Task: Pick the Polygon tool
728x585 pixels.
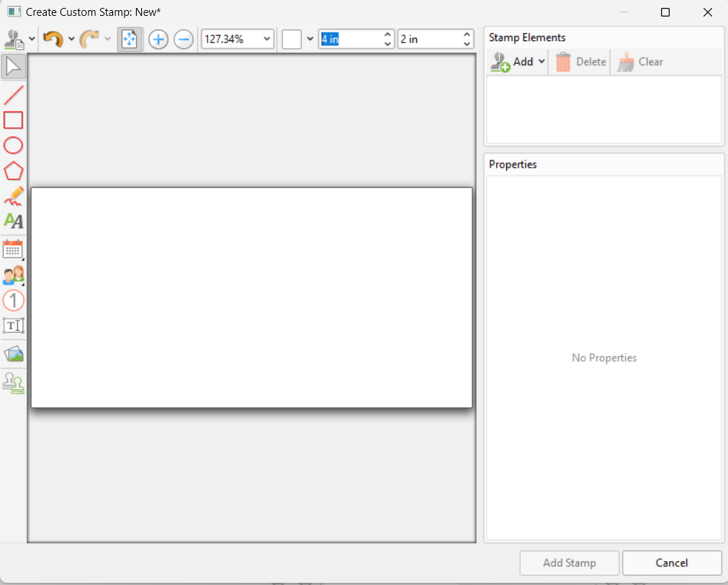Action: coord(13,171)
